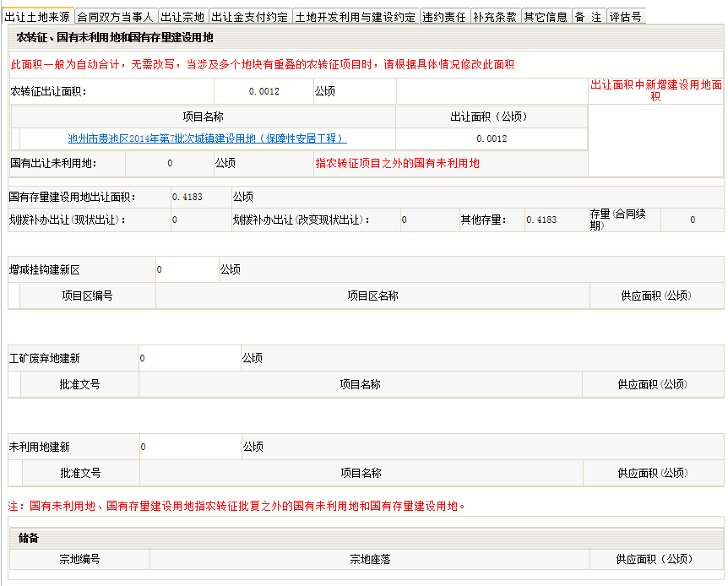Viewport: 728px width, 586px height.
Task: Focus the 工矿废弃地建新 area input
Action: click(189, 358)
